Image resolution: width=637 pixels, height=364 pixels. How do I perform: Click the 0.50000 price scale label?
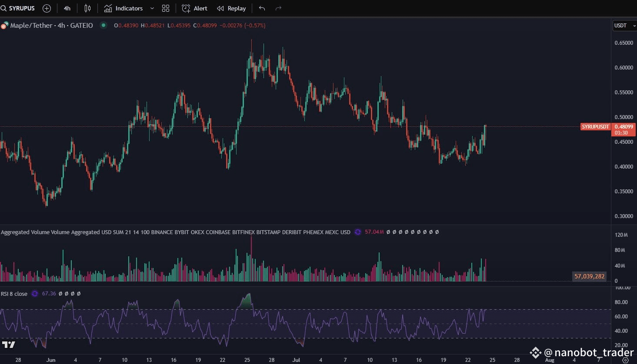[624, 117]
